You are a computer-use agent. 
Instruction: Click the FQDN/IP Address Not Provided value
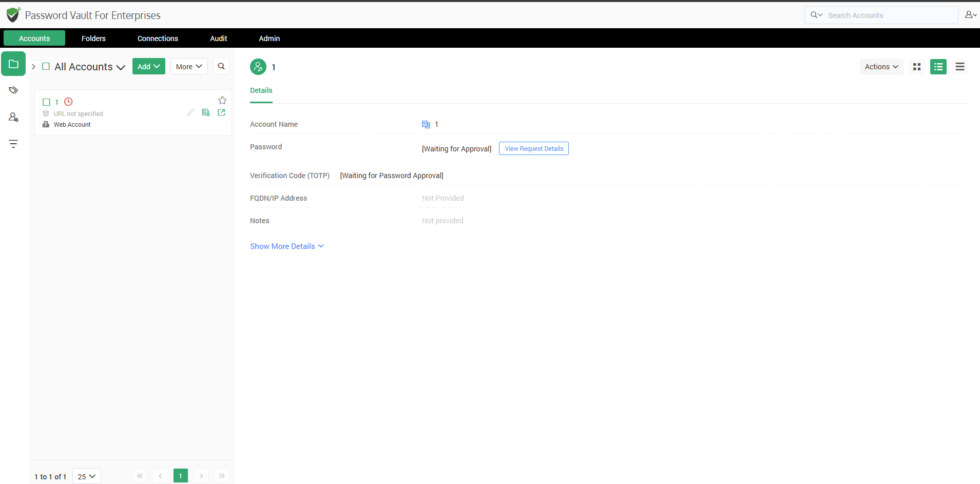(443, 198)
